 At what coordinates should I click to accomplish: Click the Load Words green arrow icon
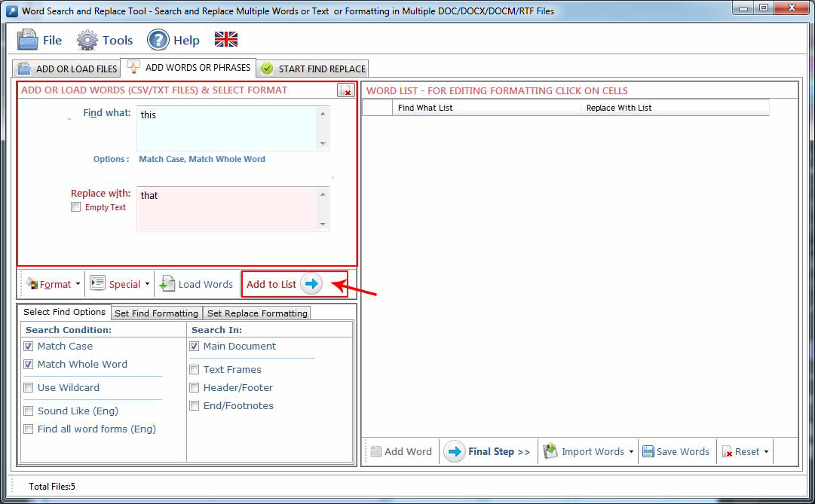coord(167,284)
